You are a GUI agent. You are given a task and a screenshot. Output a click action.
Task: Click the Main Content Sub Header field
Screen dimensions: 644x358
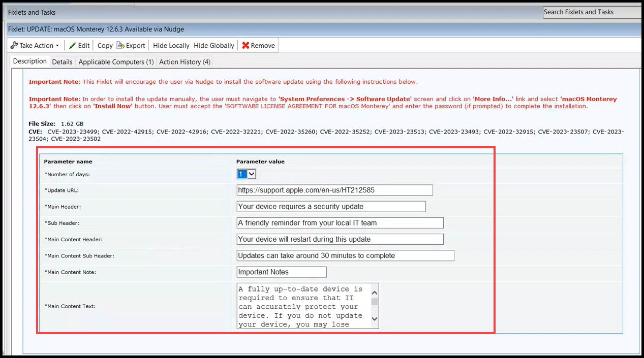(x=346, y=255)
